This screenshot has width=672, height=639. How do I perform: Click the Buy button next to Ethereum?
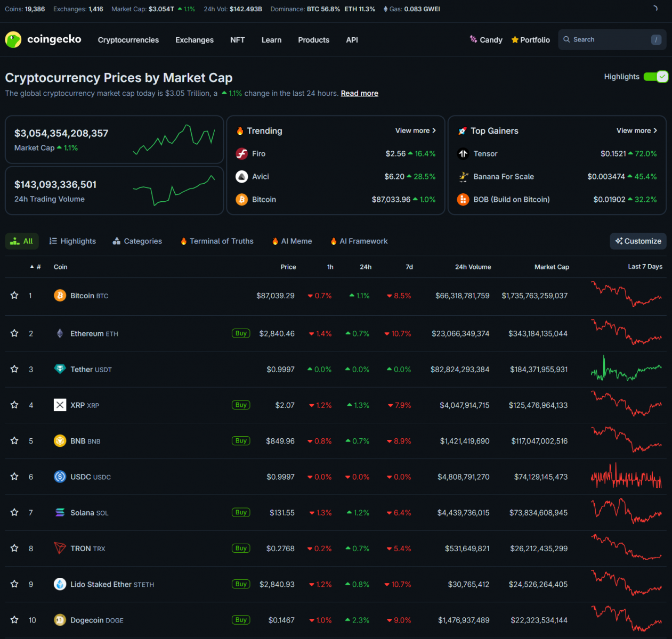pos(241,333)
